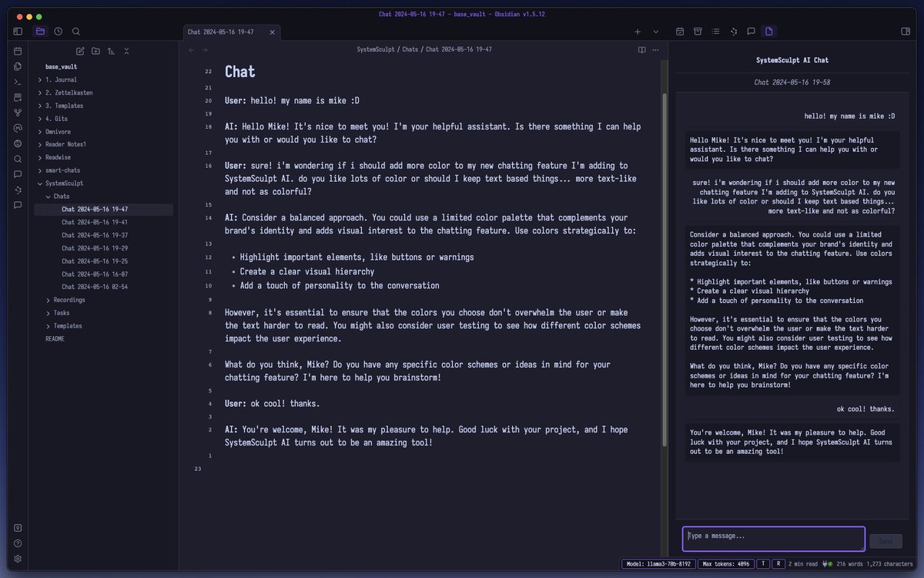Navigate back in note history
Viewport: 924px width, 578px height.
pyautogui.click(x=192, y=49)
